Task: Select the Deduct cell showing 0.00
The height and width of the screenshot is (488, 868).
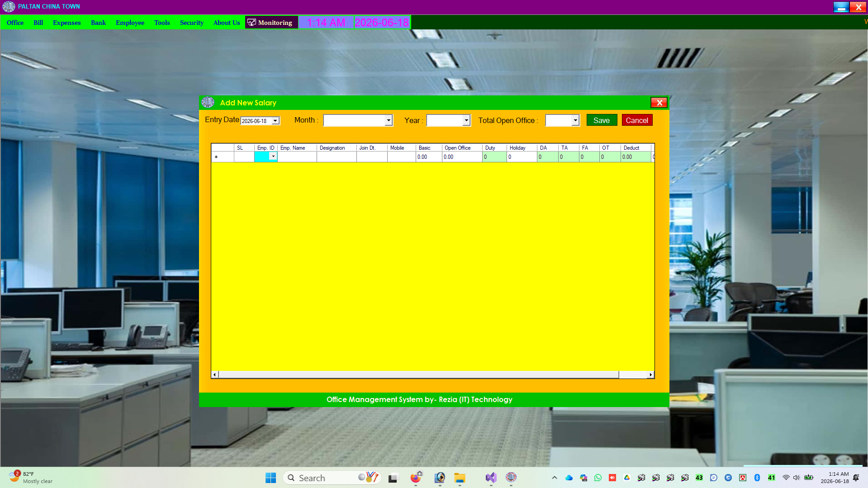Action: 636,157
